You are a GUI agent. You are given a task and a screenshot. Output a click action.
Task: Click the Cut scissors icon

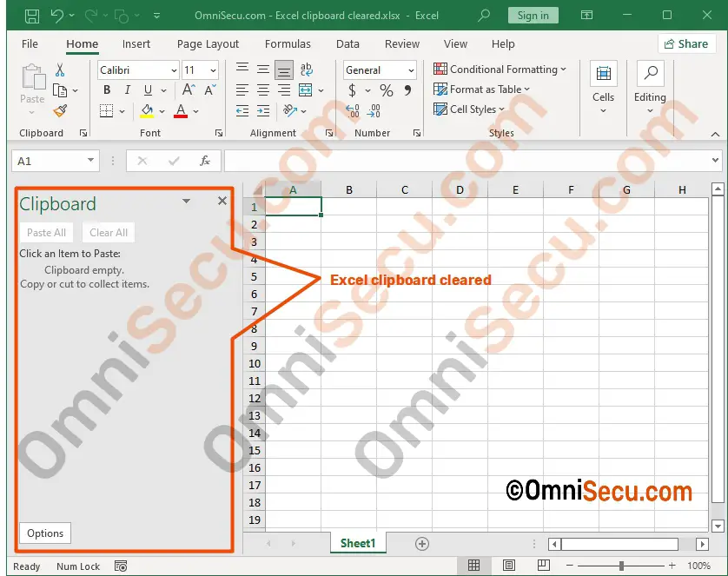coord(60,70)
